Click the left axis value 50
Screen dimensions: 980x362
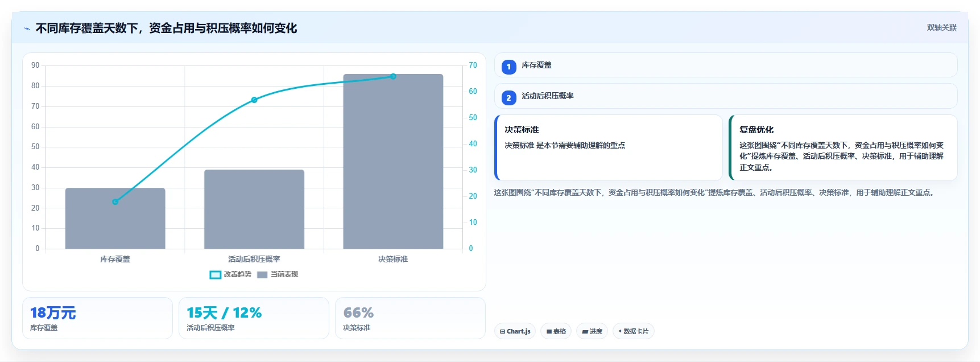pos(35,147)
